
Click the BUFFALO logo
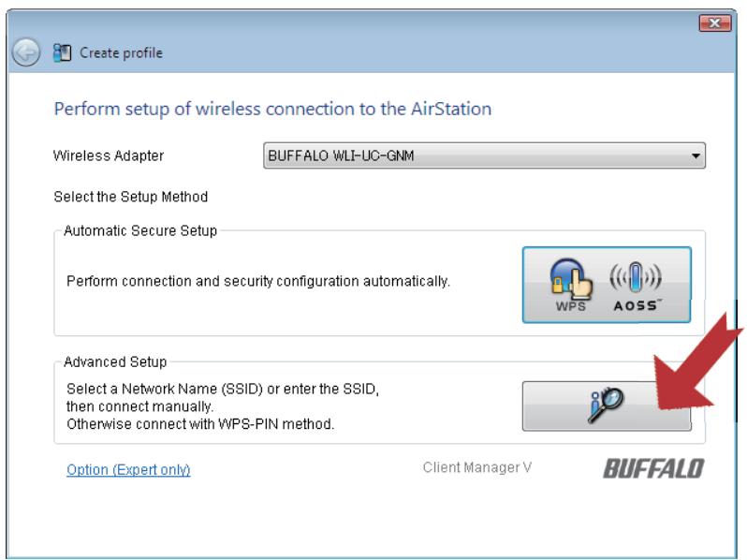coord(653,468)
